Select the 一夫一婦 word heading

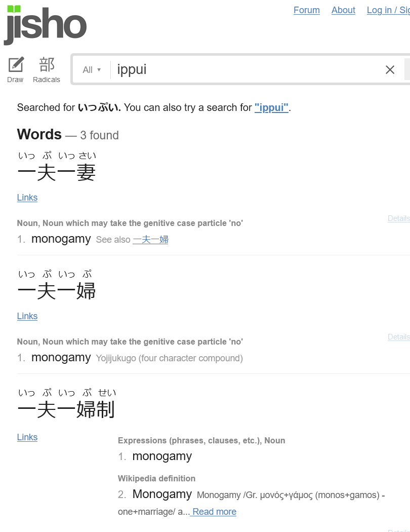(57, 291)
